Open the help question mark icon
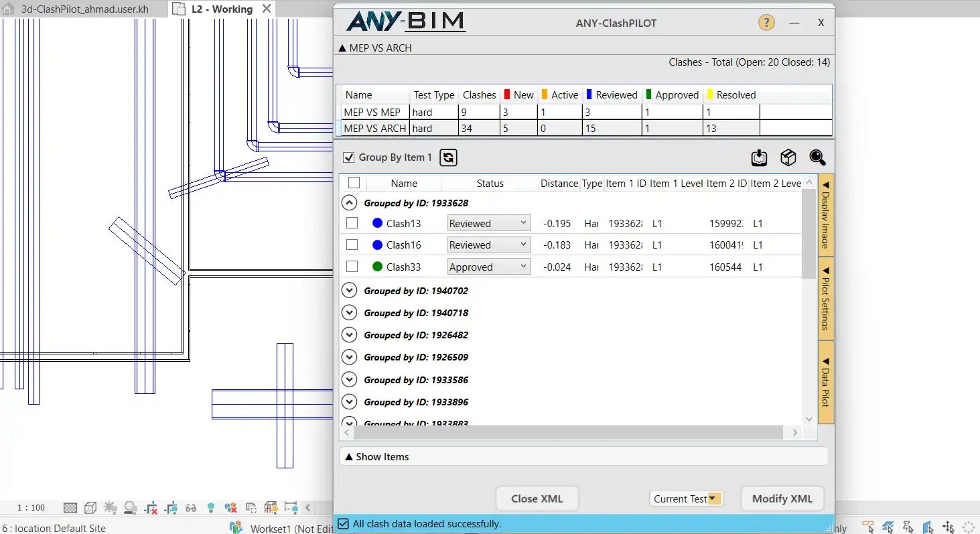This screenshot has width=980, height=534. pos(766,22)
